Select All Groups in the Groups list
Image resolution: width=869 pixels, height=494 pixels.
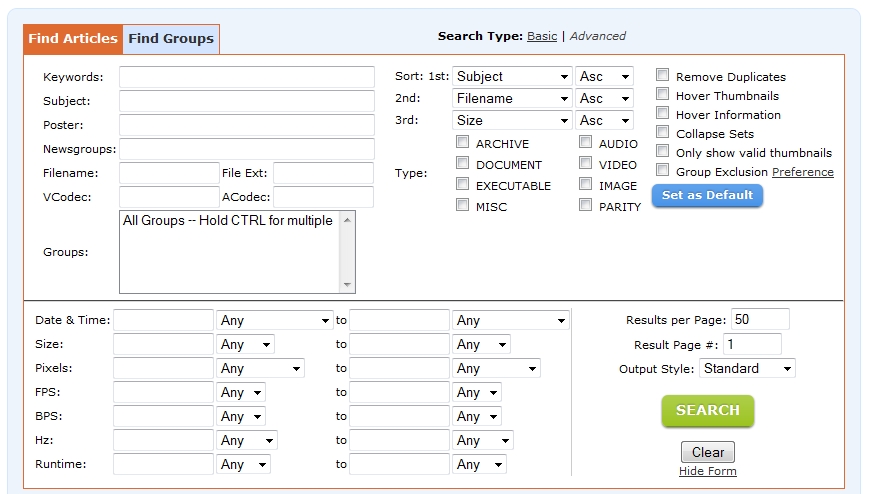(x=228, y=221)
